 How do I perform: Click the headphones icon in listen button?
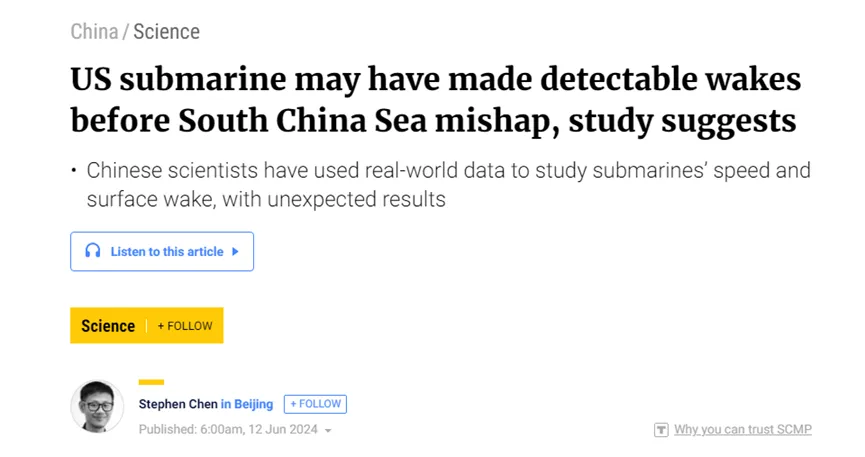pyautogui.click(x=93, y=251)
